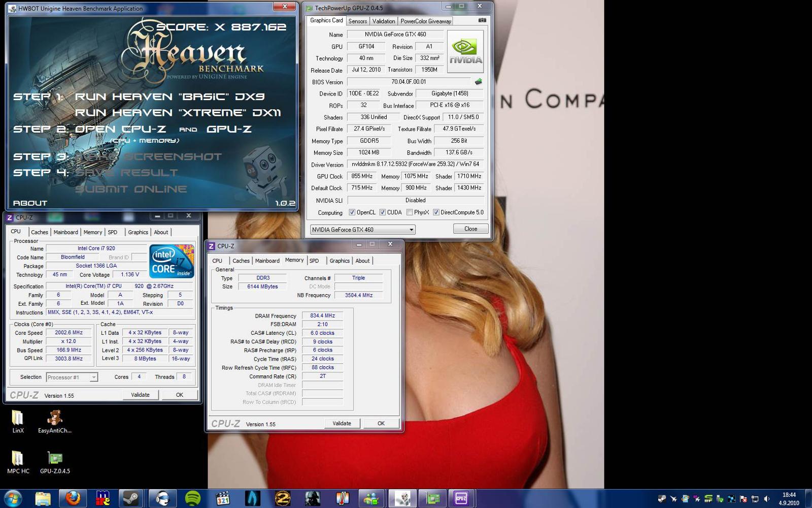Click the Steam tray icon

tap(662, 499)
